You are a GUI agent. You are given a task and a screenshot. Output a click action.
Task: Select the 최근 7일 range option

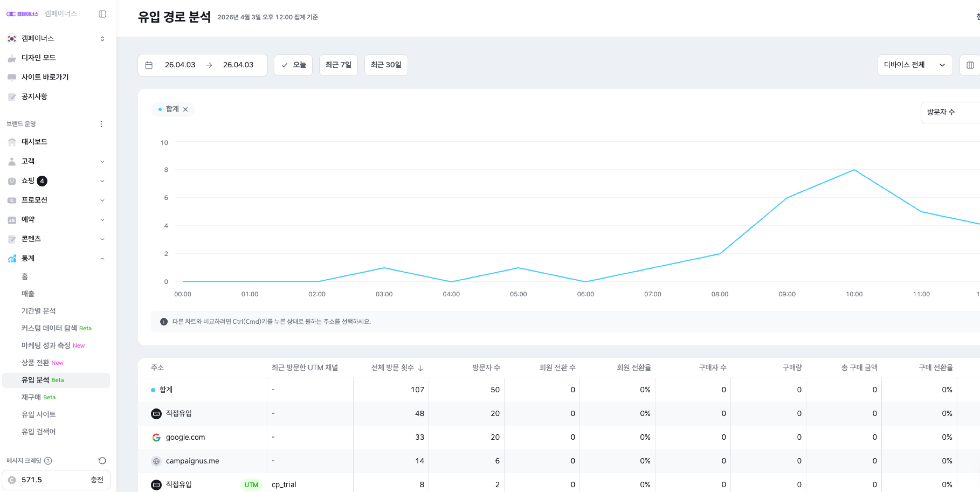[x=338, y=65]
